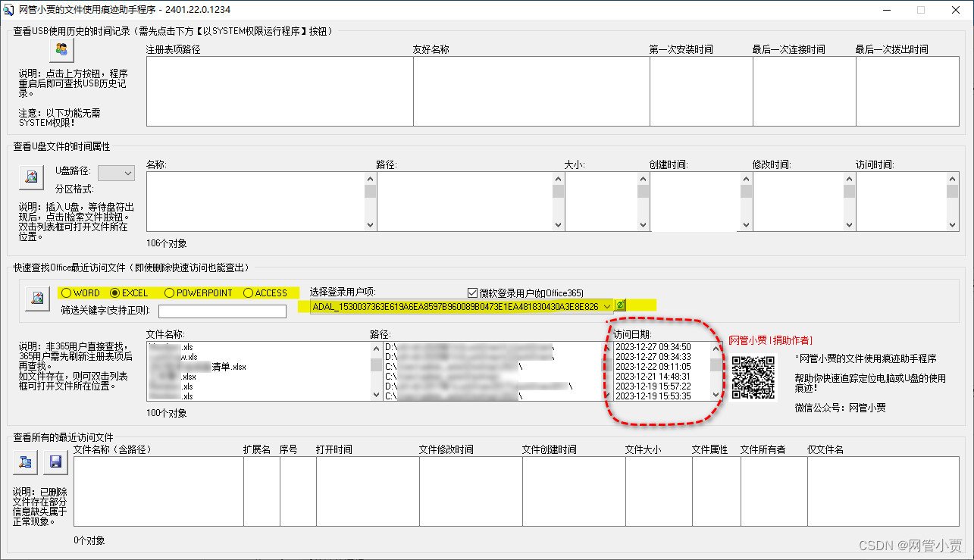This screenshot has width=974, height=560.
Task: Select date entry 2023-12-21 14:48:31
Action: click(x=653, y=377)
